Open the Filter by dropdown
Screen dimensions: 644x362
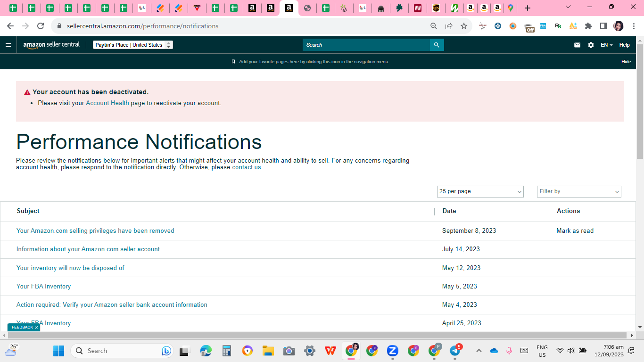coord(579,191)
